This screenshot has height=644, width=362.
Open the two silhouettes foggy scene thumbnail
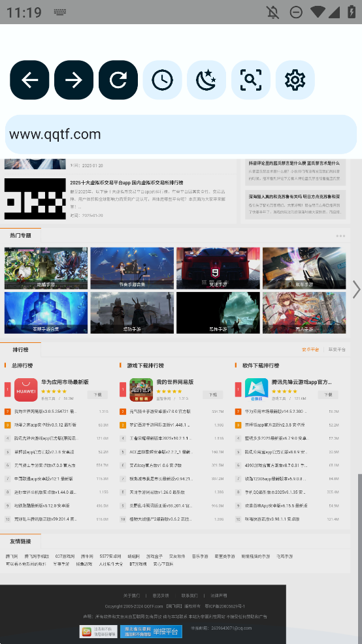click(x=132, y=313)
